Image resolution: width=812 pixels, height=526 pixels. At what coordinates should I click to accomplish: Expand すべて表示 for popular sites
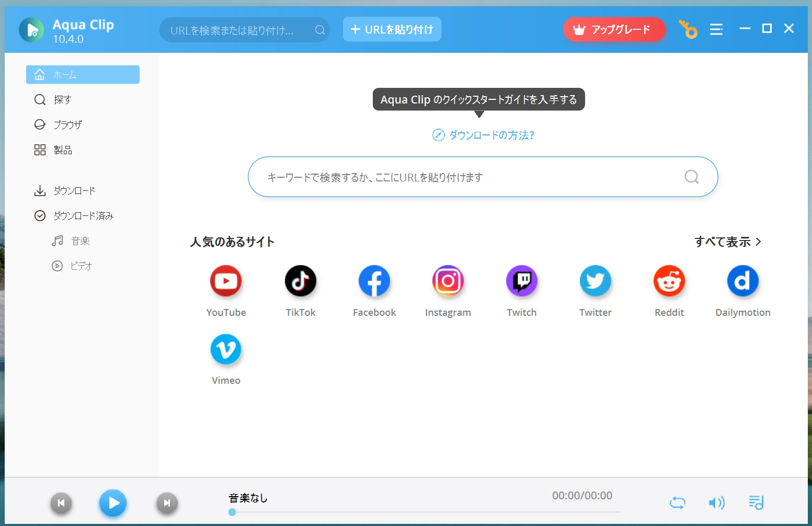[x=728, y=242]
